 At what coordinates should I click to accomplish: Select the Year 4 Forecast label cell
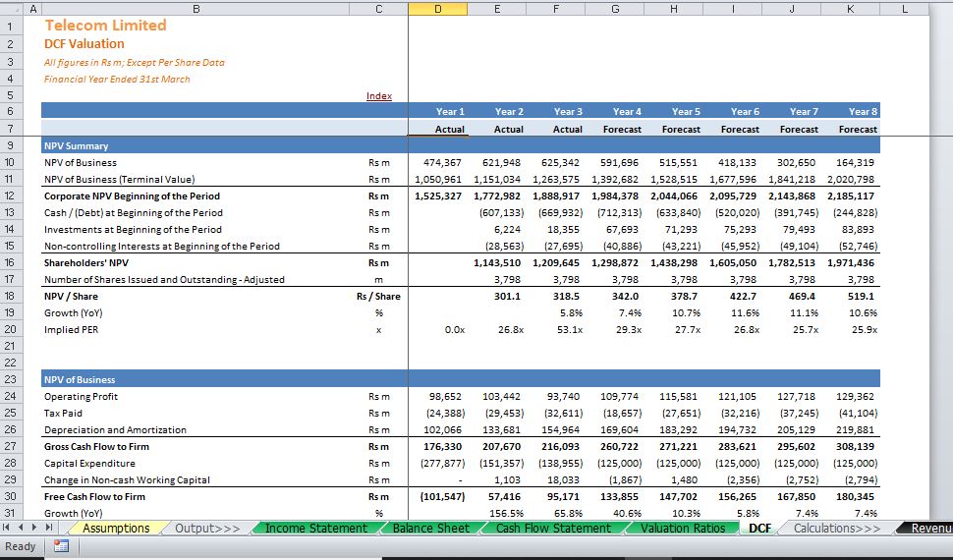pyautogui.click(x=622, y=129)
